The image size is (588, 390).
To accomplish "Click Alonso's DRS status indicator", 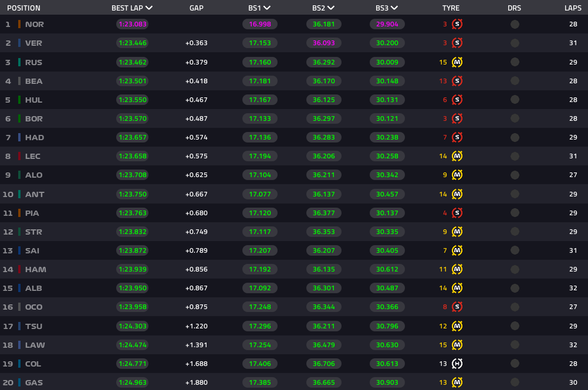I will [x=515, y=175].
